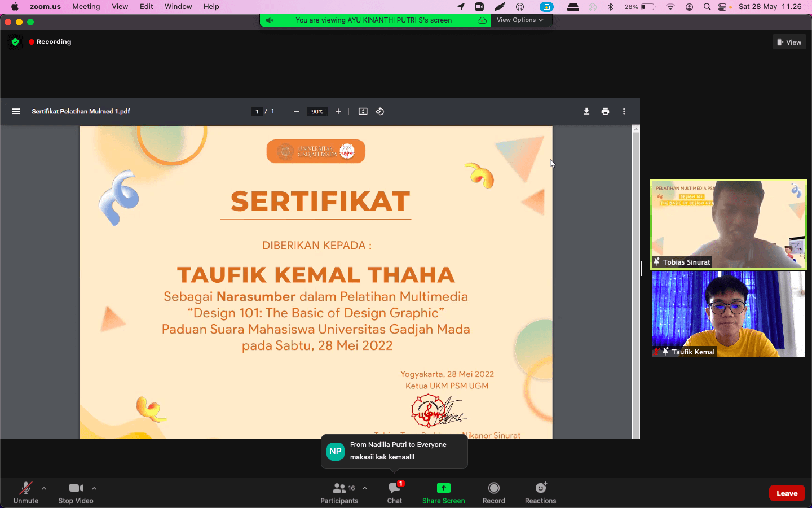Click the green encryption shield icon
Image resolution: width=812 pixels, height=508 pixels.
[15, 42]
